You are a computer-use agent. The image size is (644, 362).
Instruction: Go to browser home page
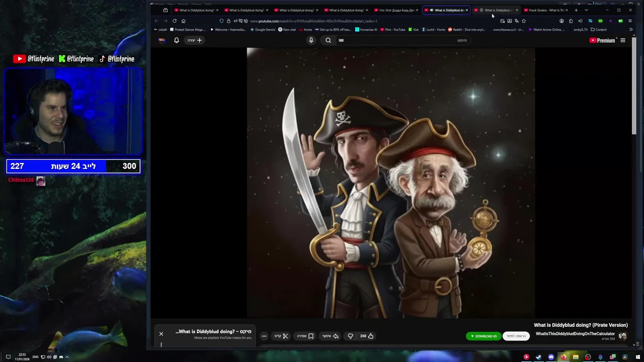(183, 21)
